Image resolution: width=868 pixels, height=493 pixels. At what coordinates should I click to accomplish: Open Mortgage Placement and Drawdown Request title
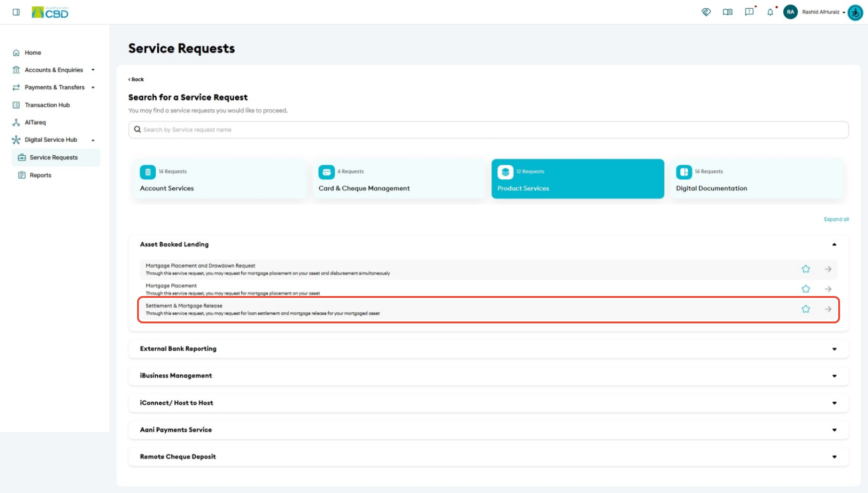[200, 266]
